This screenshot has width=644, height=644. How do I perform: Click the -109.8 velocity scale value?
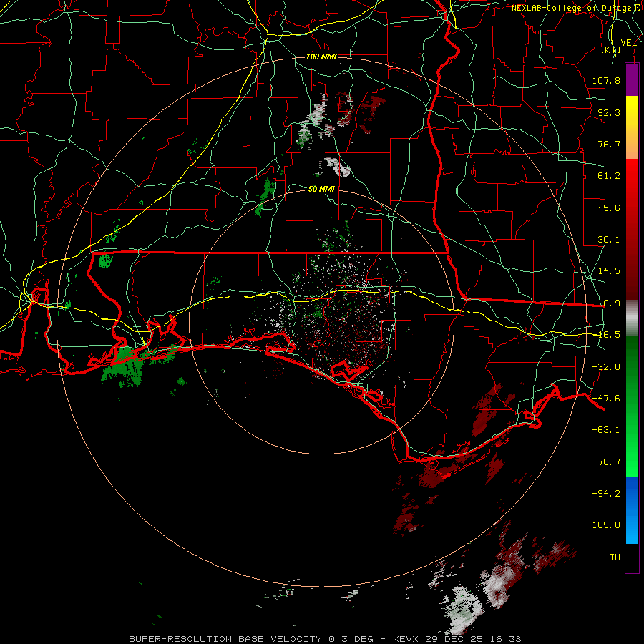603,525
